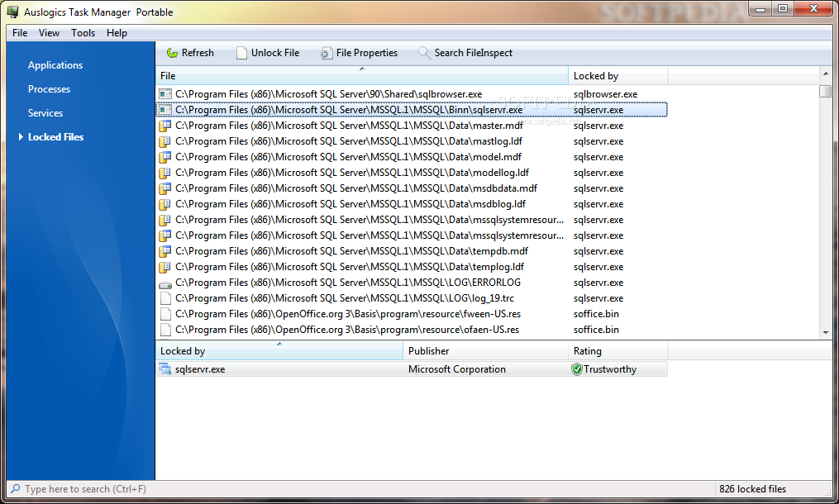Click the msdblog.ldf file icon
Viewport: 839px width, 504px height.
coord(165,204)
